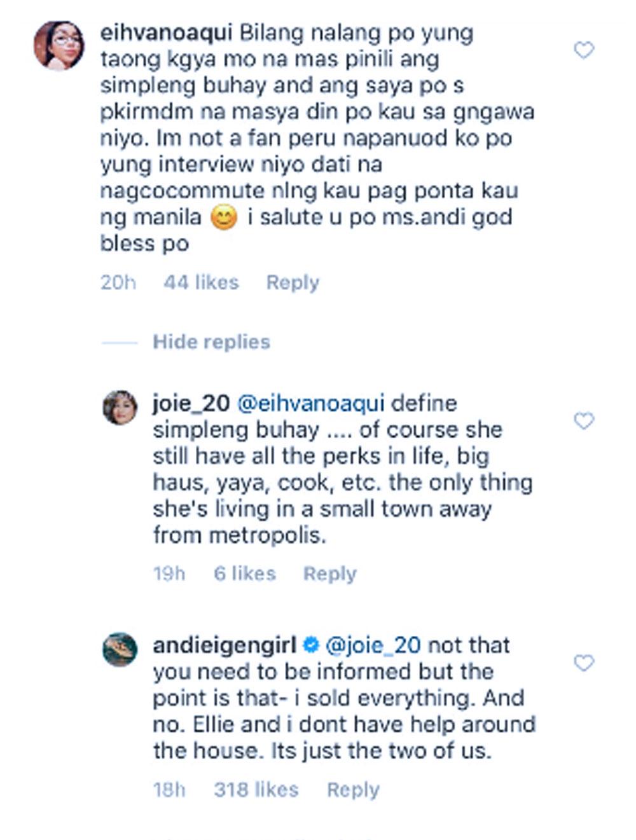Click the 20h timestamp on first comment
This screenshot has width=636, height=840.
[x=118, y=282]
